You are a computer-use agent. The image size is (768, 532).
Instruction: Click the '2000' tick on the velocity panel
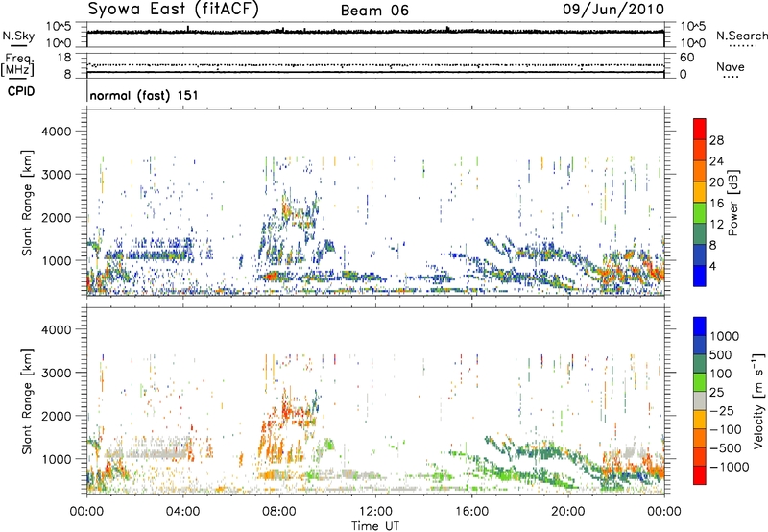[57, 416]
